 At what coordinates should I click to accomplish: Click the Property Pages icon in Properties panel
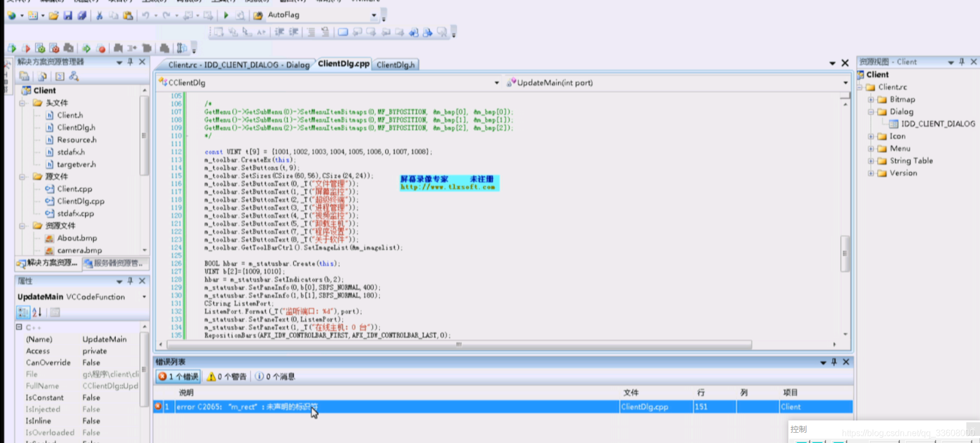(x=55, y=312)
